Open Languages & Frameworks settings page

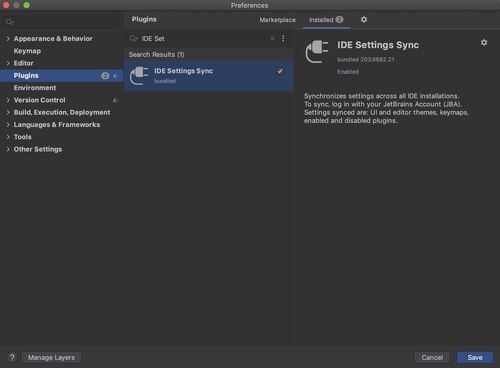coord(57,125)
